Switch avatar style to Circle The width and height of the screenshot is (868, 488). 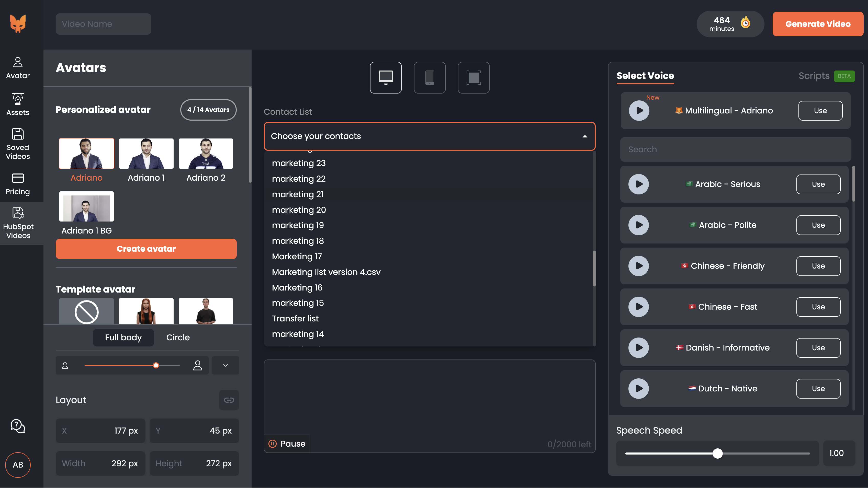pyautogui.click(x=178, y=338)
